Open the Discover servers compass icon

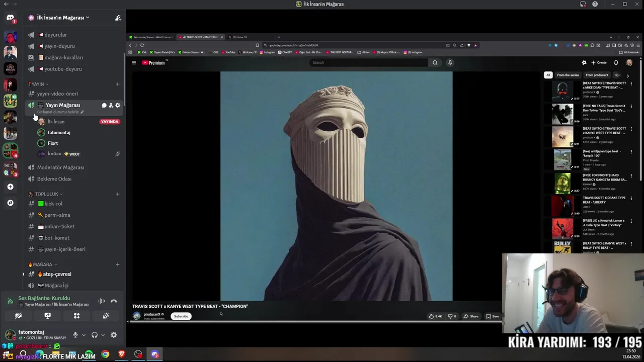click(x=10, y=203)
